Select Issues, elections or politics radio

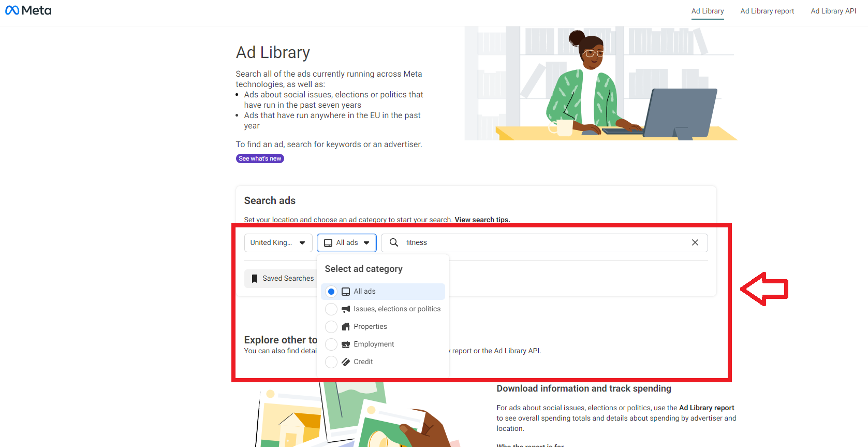pyautogui.click(x=331, y=309)
